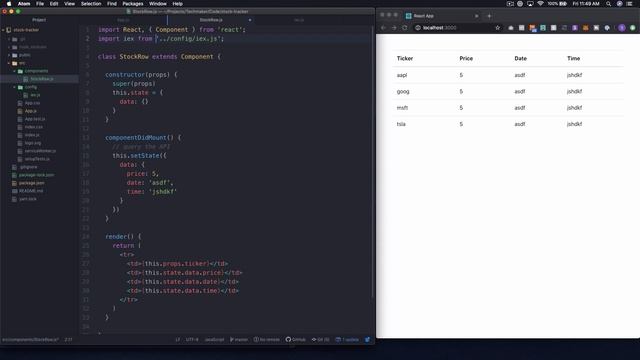
Task: Collapse the src folder in tree
Action: [9, 63]
